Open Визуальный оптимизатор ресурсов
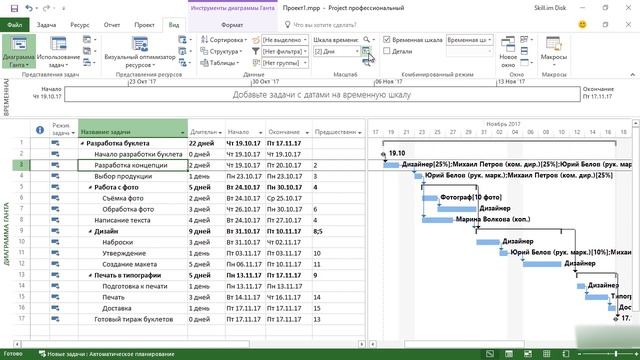The image size is (640, 360). 140,52
